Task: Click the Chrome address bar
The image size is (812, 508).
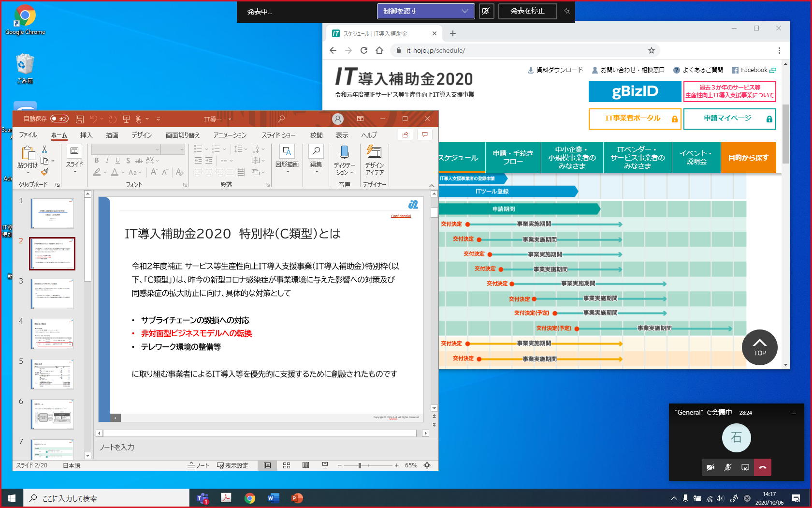Action: point(526,50)
